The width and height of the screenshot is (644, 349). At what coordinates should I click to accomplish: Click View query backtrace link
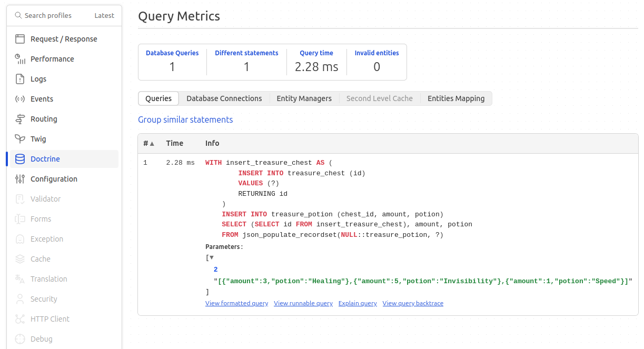[x=413, y=303]
